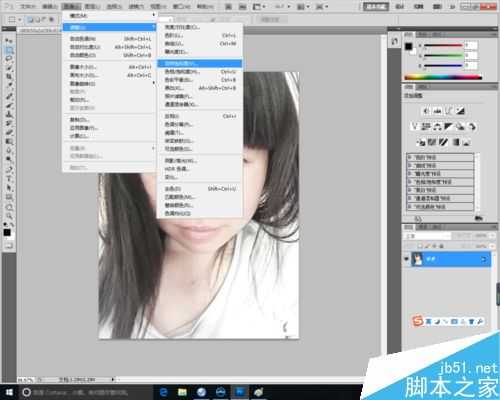Add a Brightness/Contrast adjustment layer icon

tap(426, 111)
